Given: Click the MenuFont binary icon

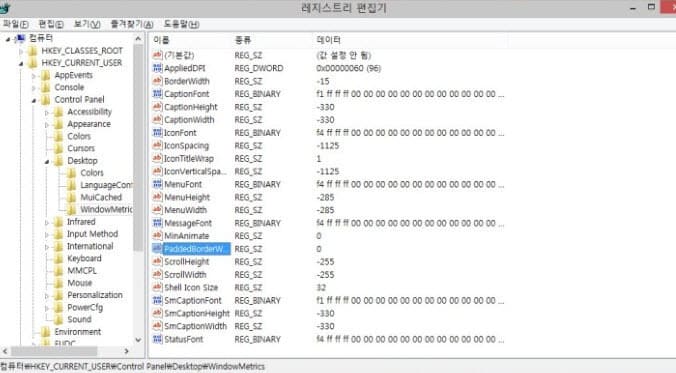Looking at the screenshot, I should coord(157,184).
